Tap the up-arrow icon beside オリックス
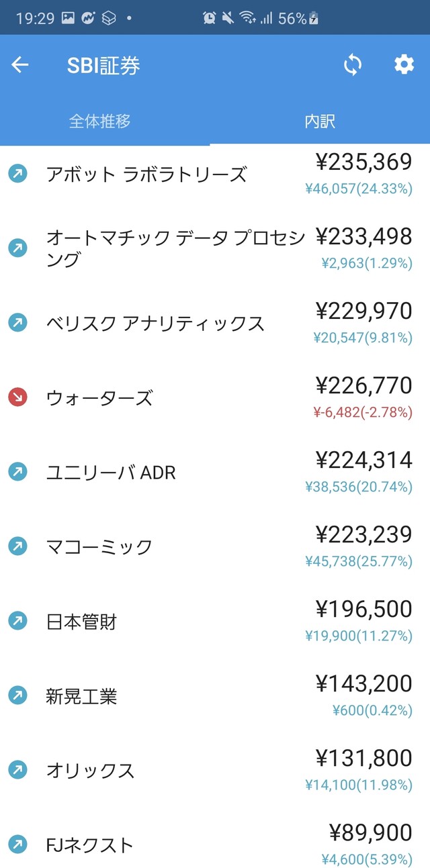430x868 pixels. pyautogui.click(x=17, y=770)
